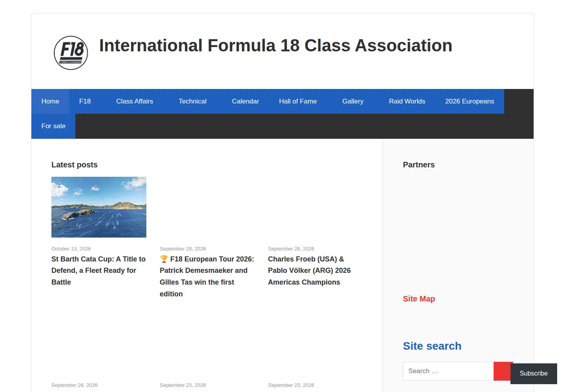The height and width of the screenshot is (392, 565).
Task: Visit the Hall of Fame page
Action: (x=298, y=101)
